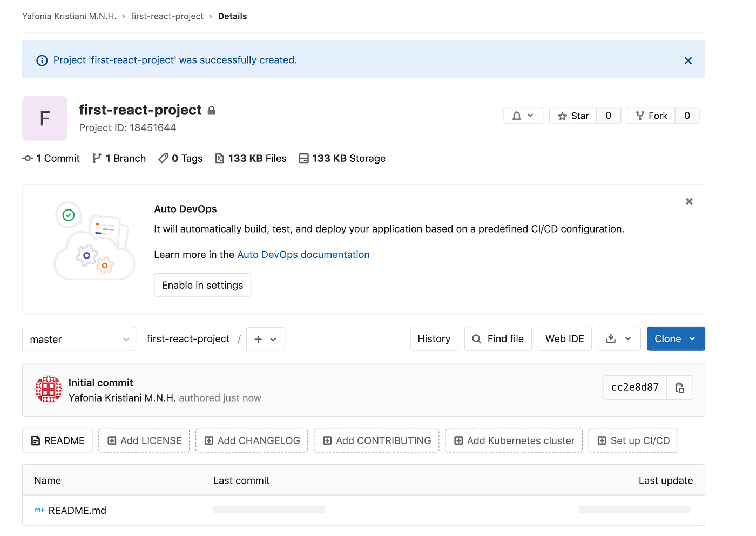The width and height of the screenshot is (756, 536).
Task: Open the Web IDE
Action: click(565, 338)
